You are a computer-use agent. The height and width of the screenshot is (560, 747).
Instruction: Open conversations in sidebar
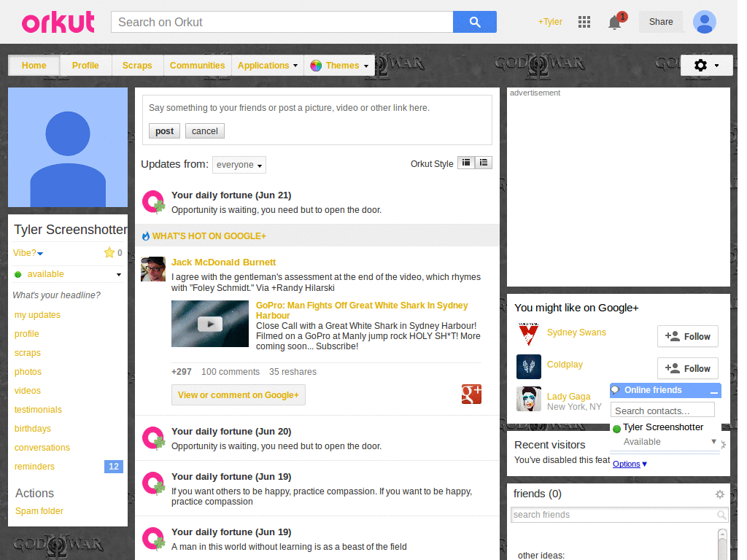42,448
